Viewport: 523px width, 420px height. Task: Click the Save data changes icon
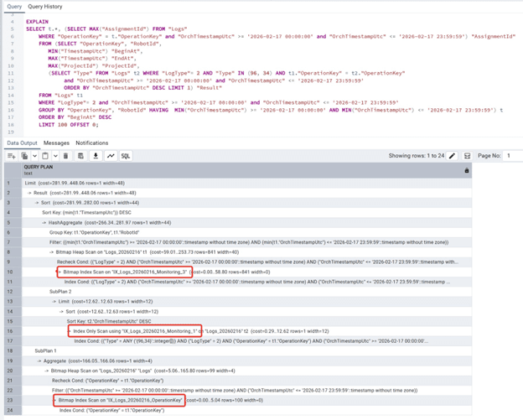tap(80, 156)
